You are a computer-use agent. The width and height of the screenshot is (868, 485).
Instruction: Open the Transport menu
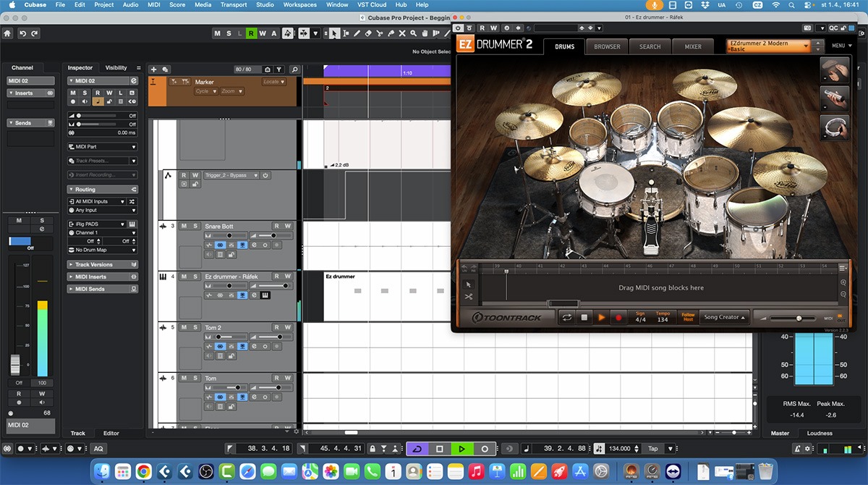point(233,5)
